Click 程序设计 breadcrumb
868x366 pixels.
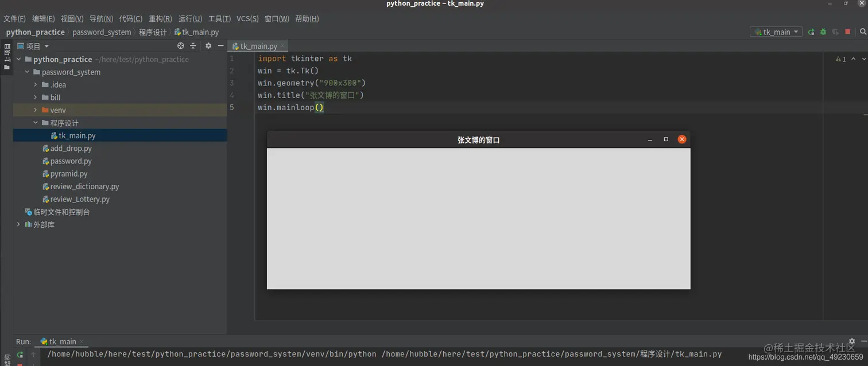153,32
